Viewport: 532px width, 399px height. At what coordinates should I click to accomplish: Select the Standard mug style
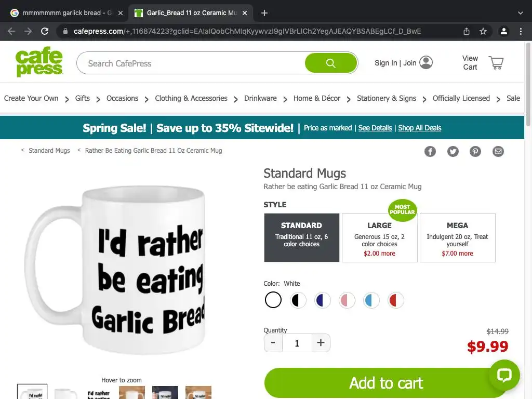point(302,237)
